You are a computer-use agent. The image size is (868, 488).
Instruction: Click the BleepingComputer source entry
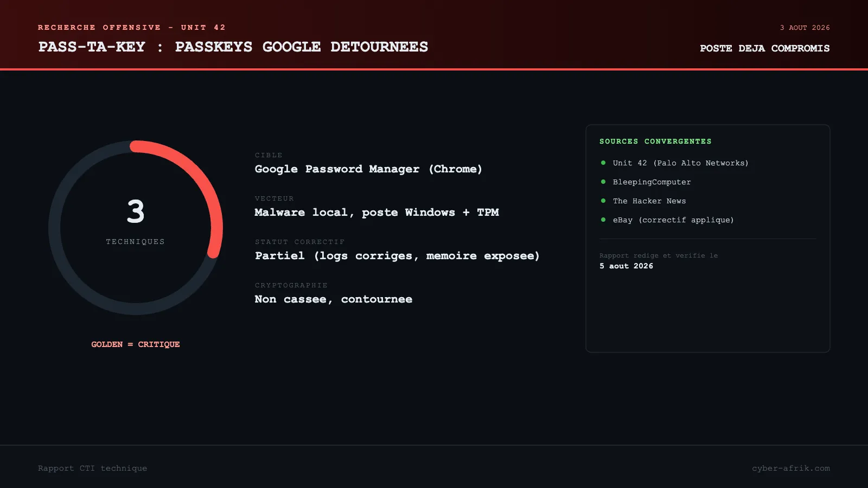(x=652, y=182)
